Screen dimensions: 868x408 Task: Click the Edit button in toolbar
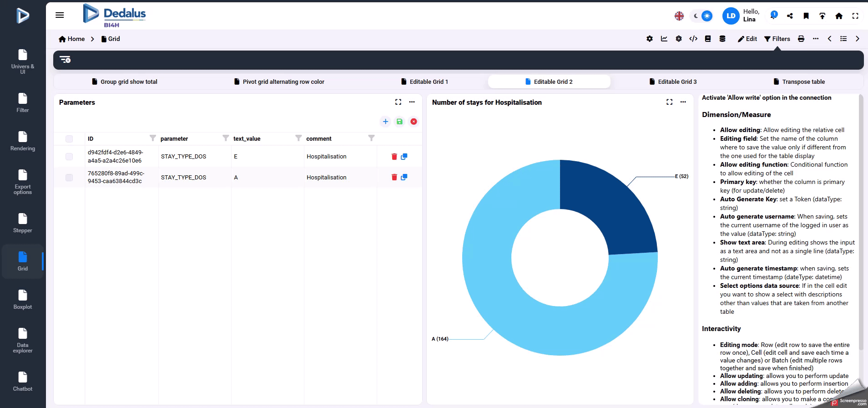747,39
